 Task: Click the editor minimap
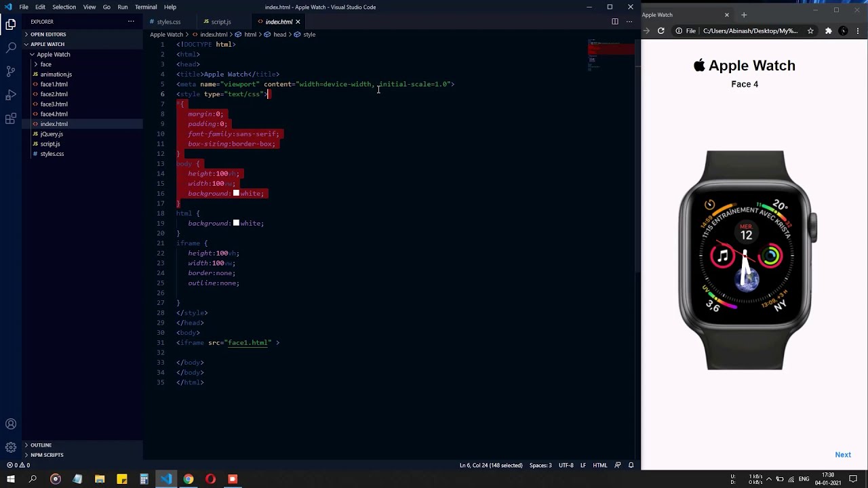(x=612, y=54)
